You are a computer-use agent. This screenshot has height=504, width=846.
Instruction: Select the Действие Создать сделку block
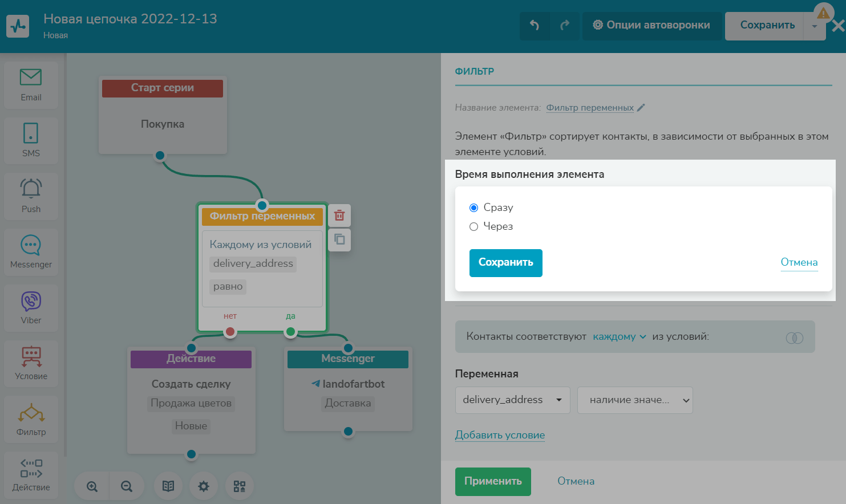(191, 401)
